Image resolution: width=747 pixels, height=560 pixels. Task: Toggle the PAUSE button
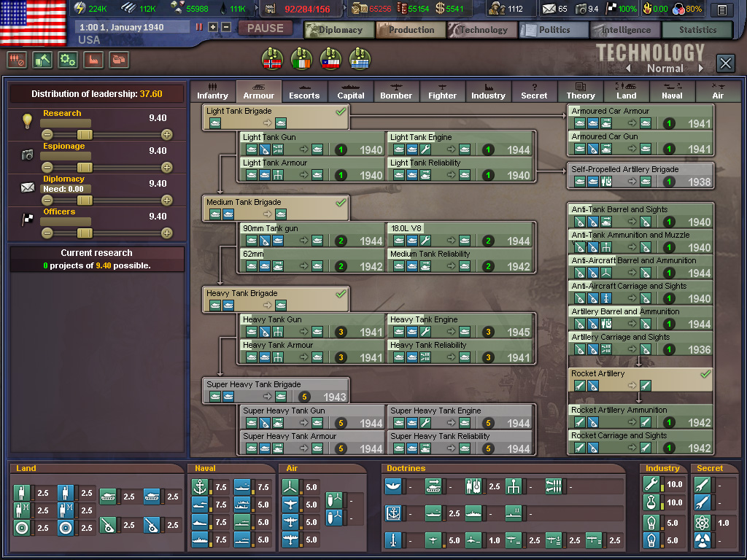coord(265,28)
